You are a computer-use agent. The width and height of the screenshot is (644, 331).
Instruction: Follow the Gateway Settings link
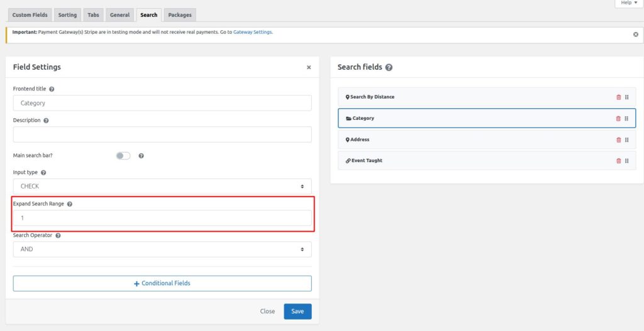pos(252,31)
